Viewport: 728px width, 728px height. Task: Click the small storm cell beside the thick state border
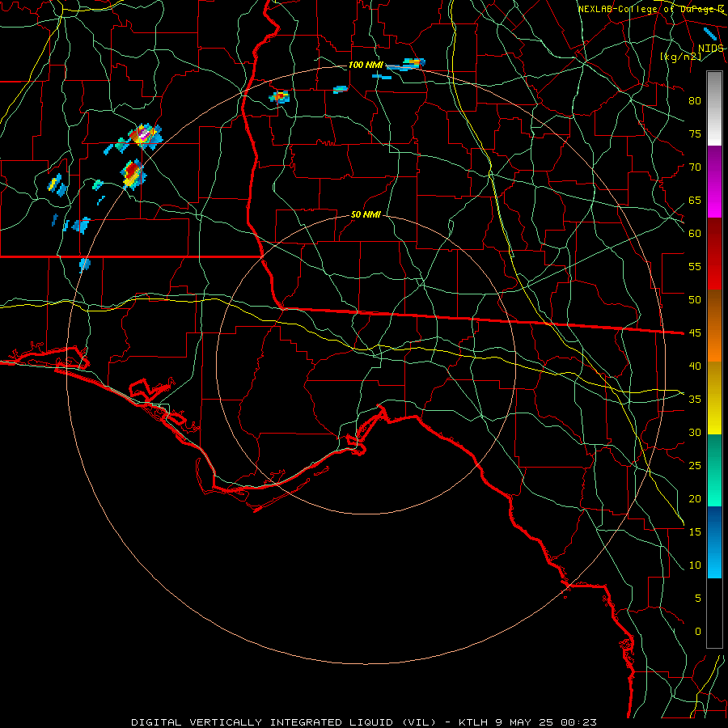pyautogui.click(x=280, y=96)
